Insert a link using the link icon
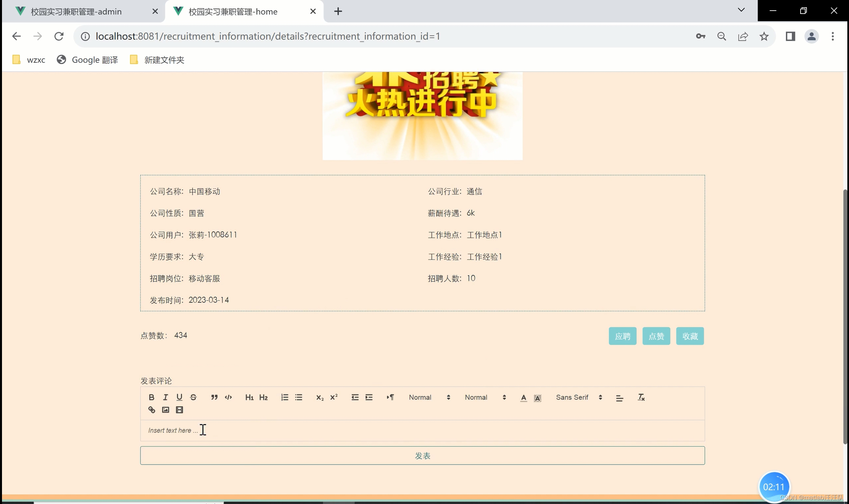The image size is (849, 504). [152, 410]
